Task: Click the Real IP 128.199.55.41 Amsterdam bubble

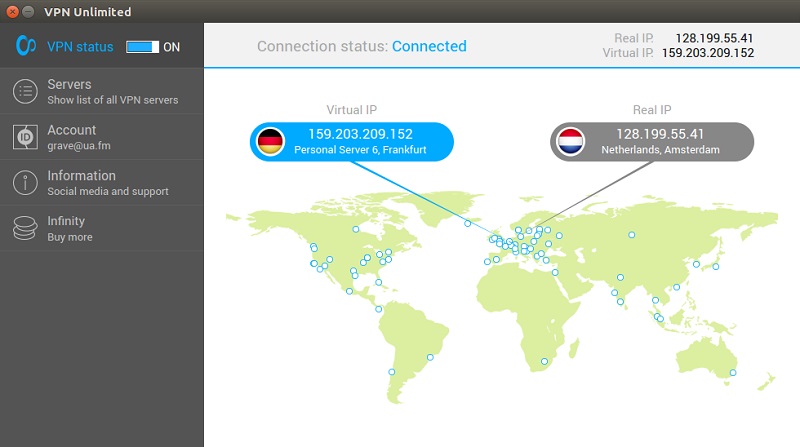Action: (x=652, y=141)
